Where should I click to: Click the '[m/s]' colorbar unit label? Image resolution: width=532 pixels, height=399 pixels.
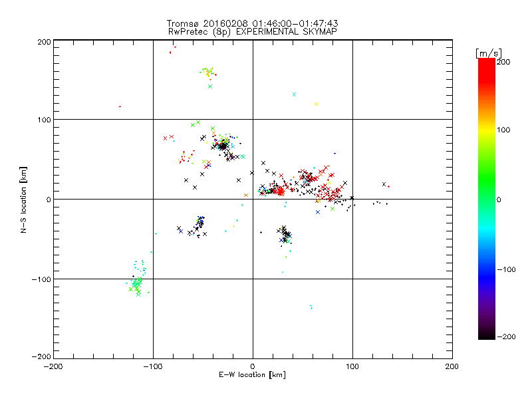489,53
